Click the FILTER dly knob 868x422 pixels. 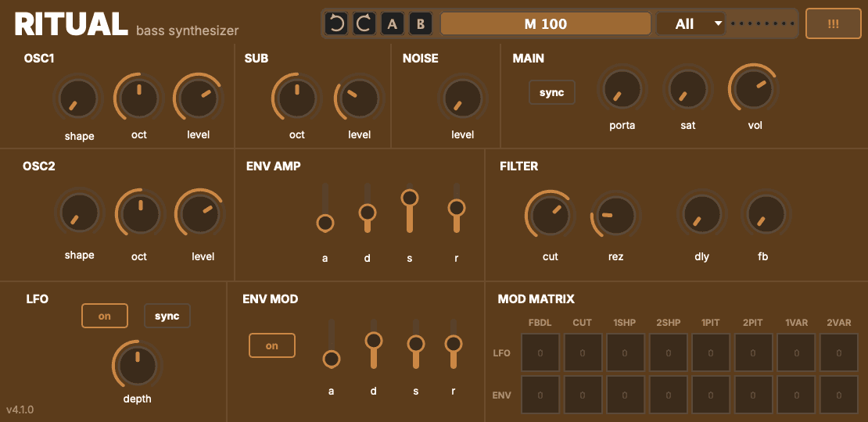pyautogui.click(x=702, y=214)
